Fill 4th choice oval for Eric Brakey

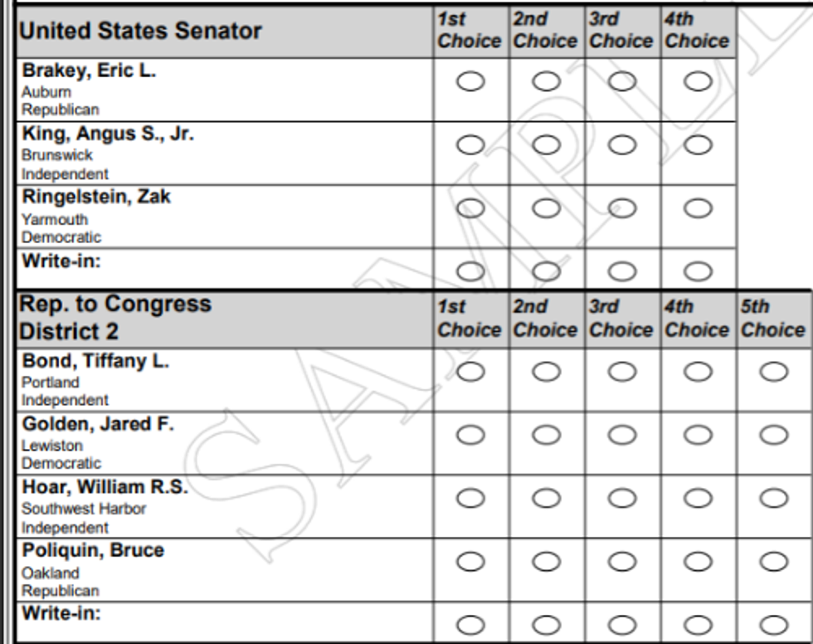[x=698, y=81]
